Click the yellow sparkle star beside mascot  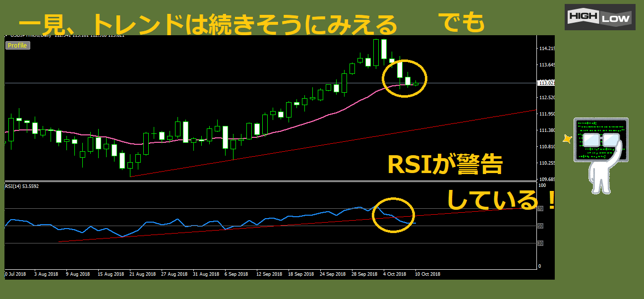pyautogui.click(x=567, y=139)
